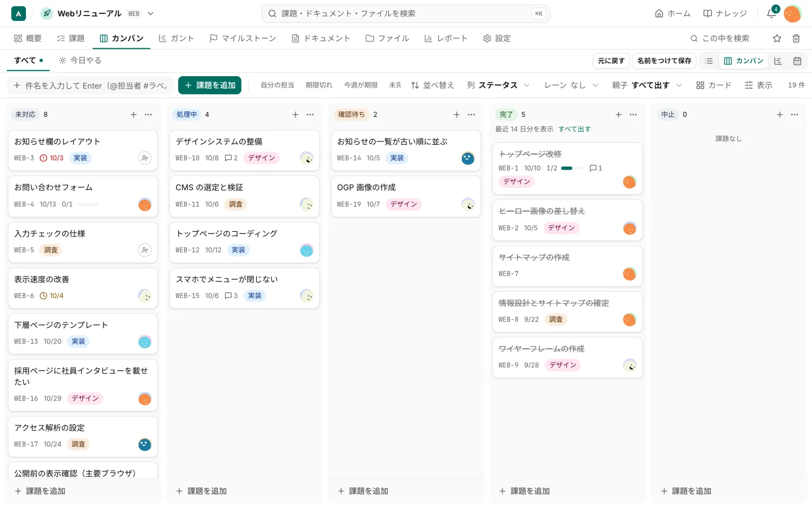Open カード display settings
Screen dimensions: 812x508
coord(714,85)
